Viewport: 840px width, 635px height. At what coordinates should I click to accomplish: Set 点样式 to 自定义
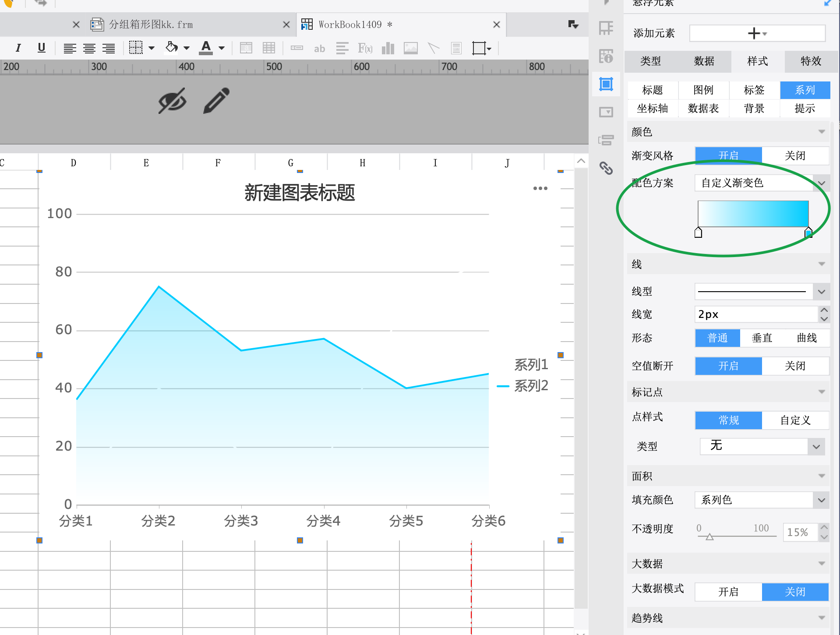click(795, 420)
